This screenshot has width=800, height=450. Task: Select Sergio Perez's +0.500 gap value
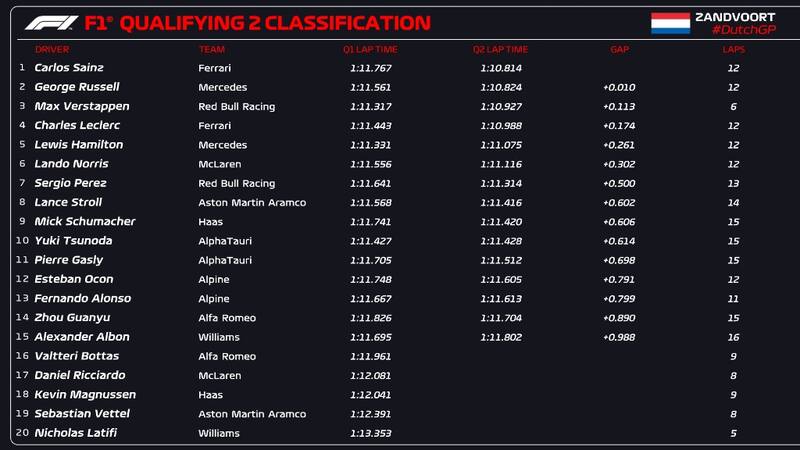pyautogui.click(x=619, y=183)
